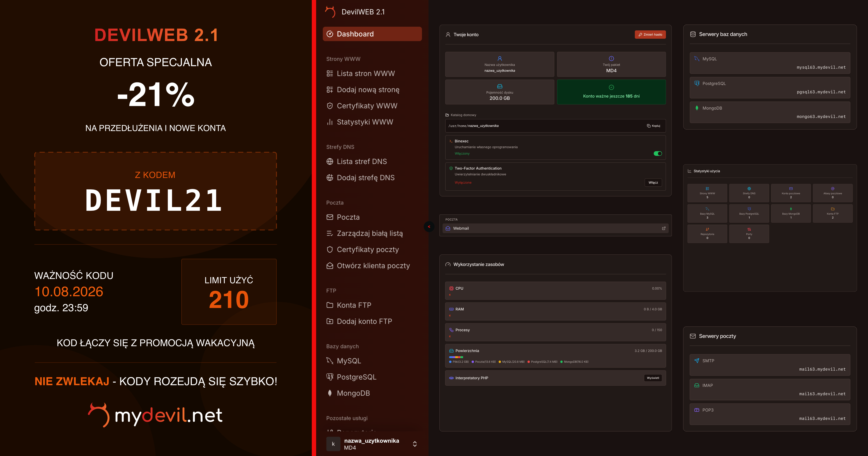
Task: Click the MySQL server card mysql63.mydevil.net
Action: point(770,63)
